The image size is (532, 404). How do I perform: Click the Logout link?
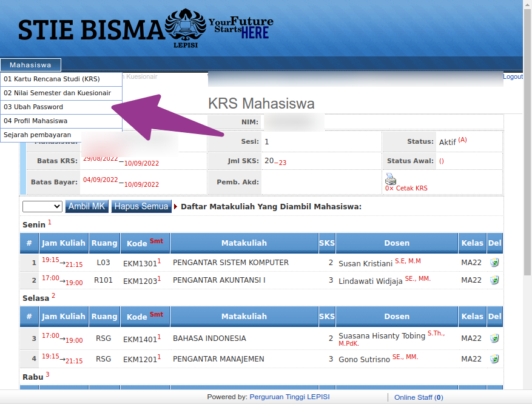coord(513,76)
